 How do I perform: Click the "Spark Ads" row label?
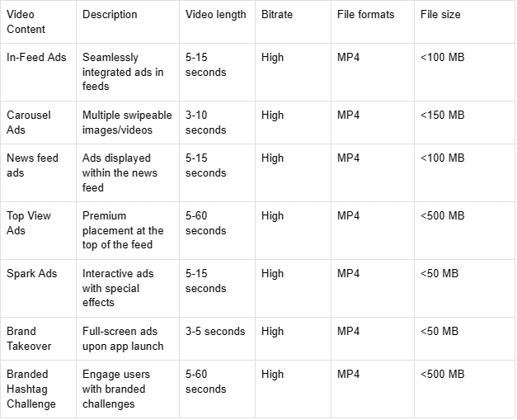coord(32,274)
